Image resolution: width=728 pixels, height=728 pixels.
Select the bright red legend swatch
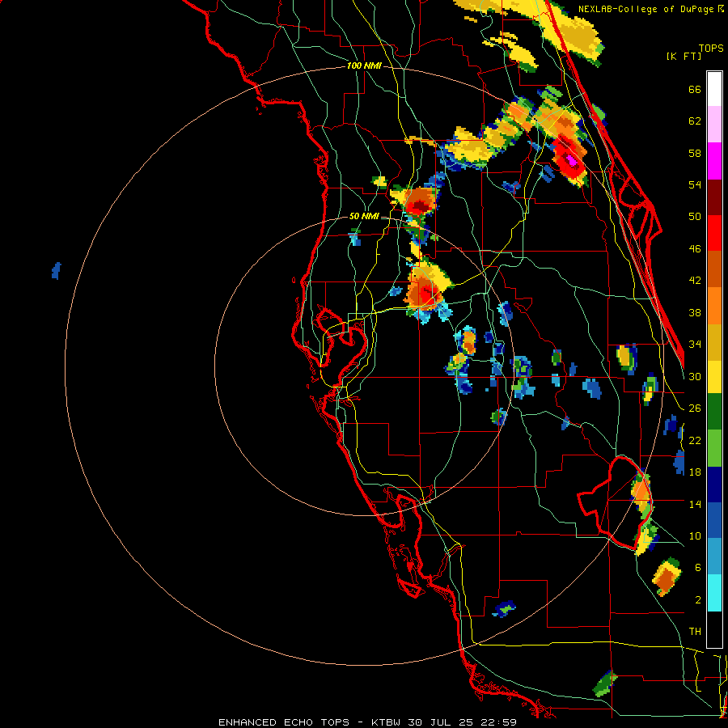click(x=714, y=233)
